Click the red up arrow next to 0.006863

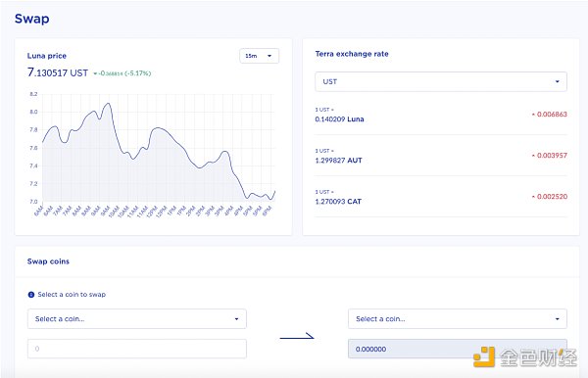[x=533, y=115]
